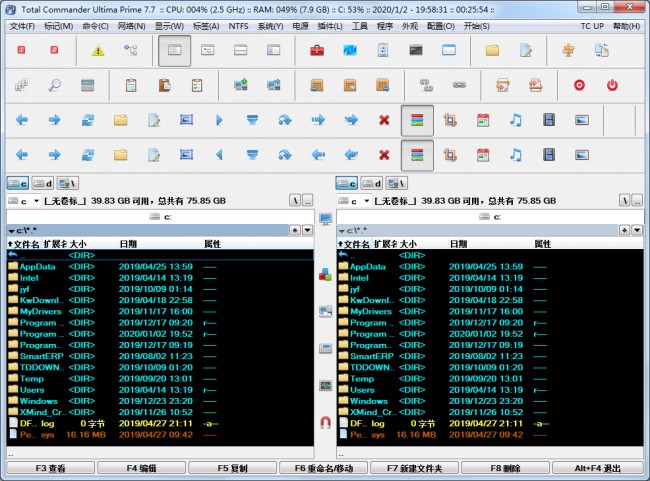Viewport: 650px width, 481px height.
Task: Toggle the second panel layout view icon
Action: (x=207, y=51)
